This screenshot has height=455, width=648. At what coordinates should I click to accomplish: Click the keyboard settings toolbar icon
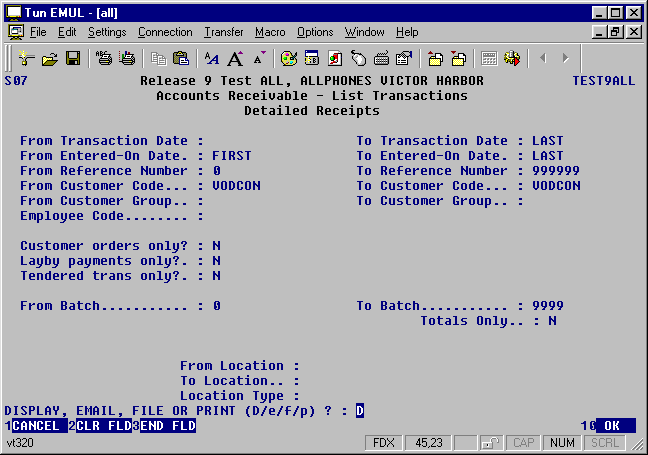[381, 59]
